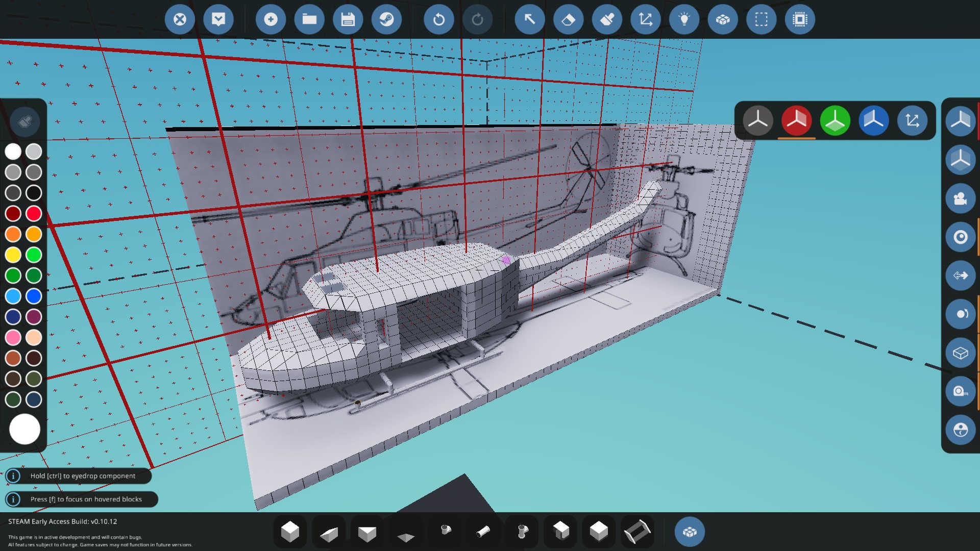This screenshot has width=980, height=551.
Task: Toggle green Y-axis mirror button
Action: pyautogui.click(x=835, y=121)
